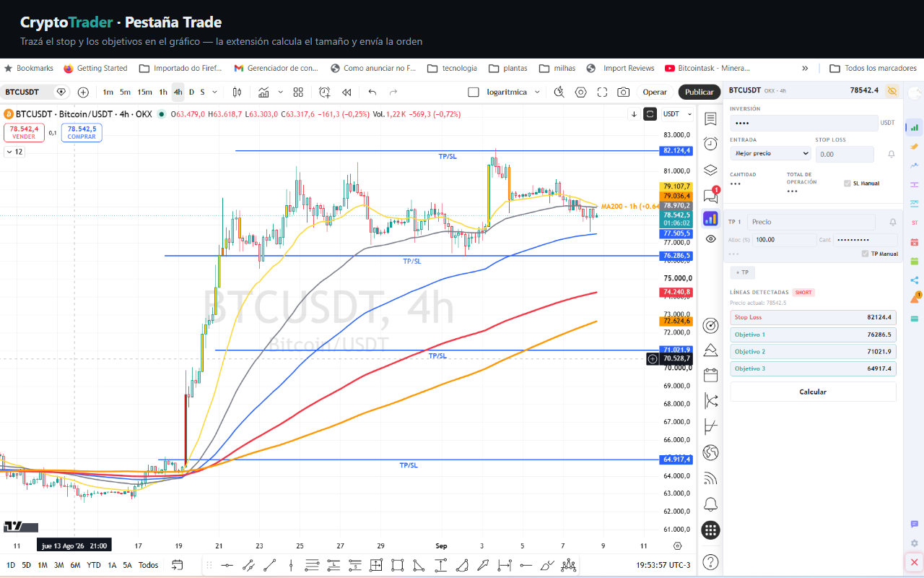Viewport: 924px width, 578px height.
Task: Open the Bitcointask bookmark
Action: [x=707, y=68]
